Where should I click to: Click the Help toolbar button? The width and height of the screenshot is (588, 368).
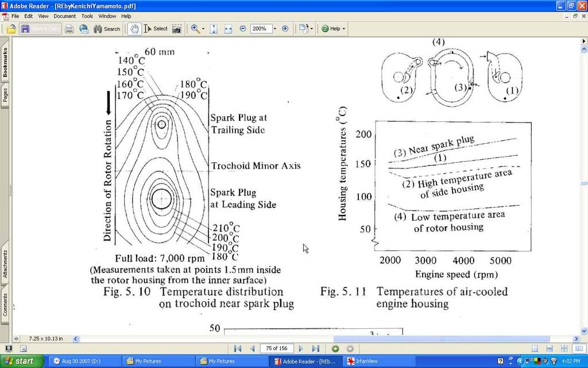[x=331, y=29]
